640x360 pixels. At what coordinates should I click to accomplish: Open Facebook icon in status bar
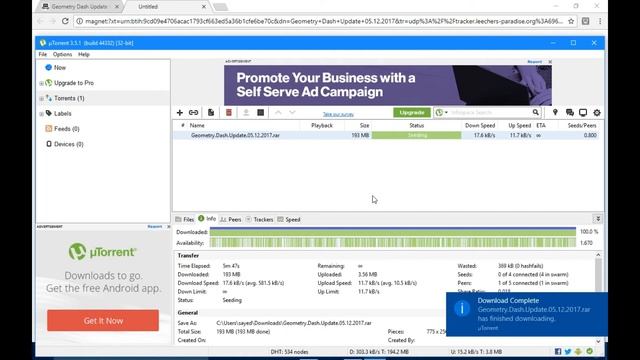(558, 351)
